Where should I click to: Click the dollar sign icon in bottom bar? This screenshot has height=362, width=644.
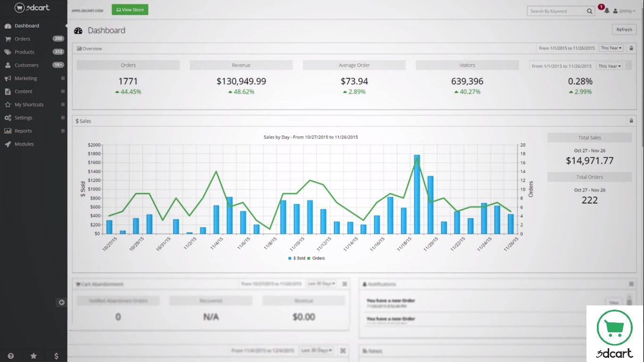point(56,356)
